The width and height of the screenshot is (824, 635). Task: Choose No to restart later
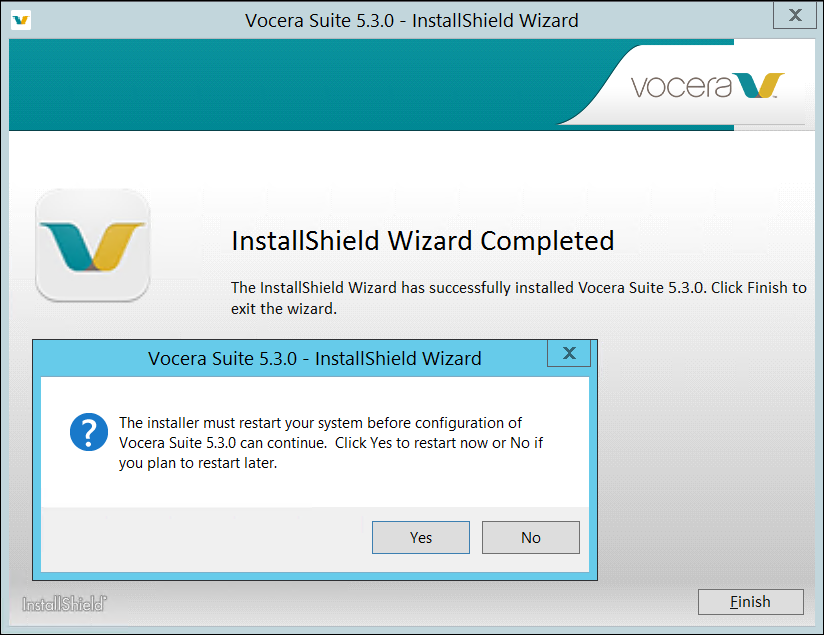tap(530, 538)
